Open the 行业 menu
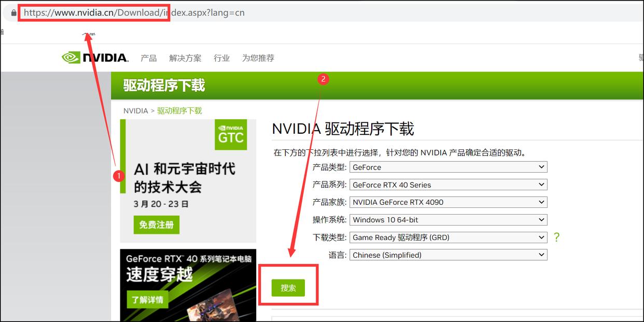Screen dimensions: 644x322 222,58
